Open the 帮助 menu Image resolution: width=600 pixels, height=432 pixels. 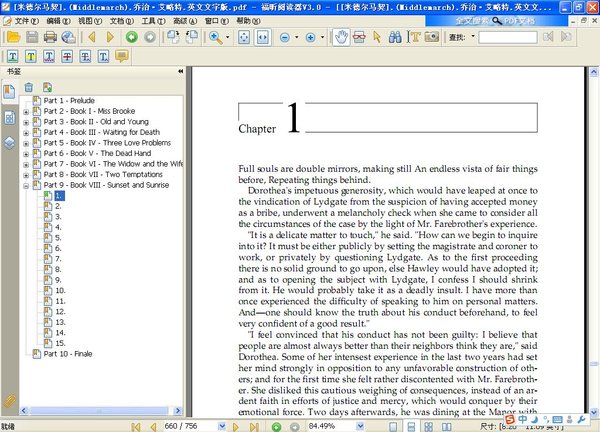coord(248,21)
